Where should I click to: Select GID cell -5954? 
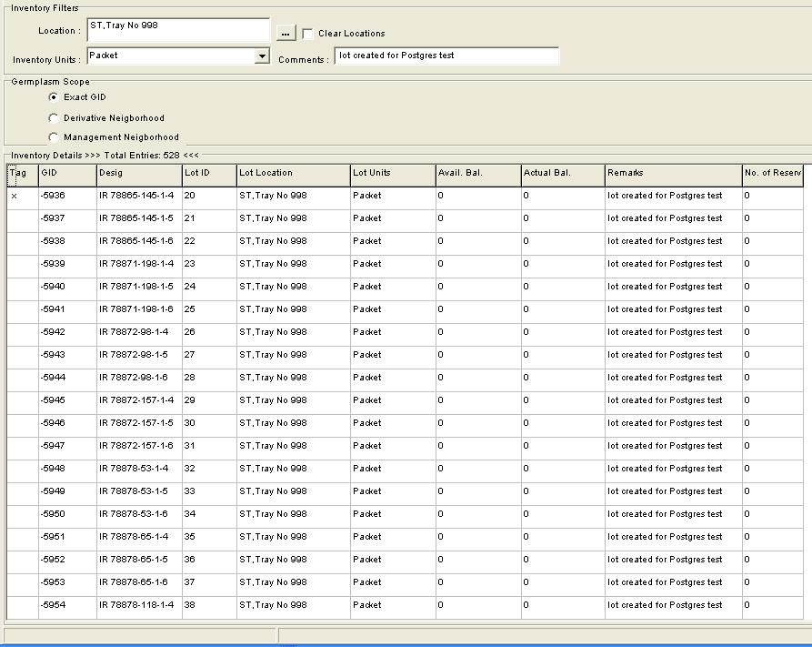click(x=68, y=608)
